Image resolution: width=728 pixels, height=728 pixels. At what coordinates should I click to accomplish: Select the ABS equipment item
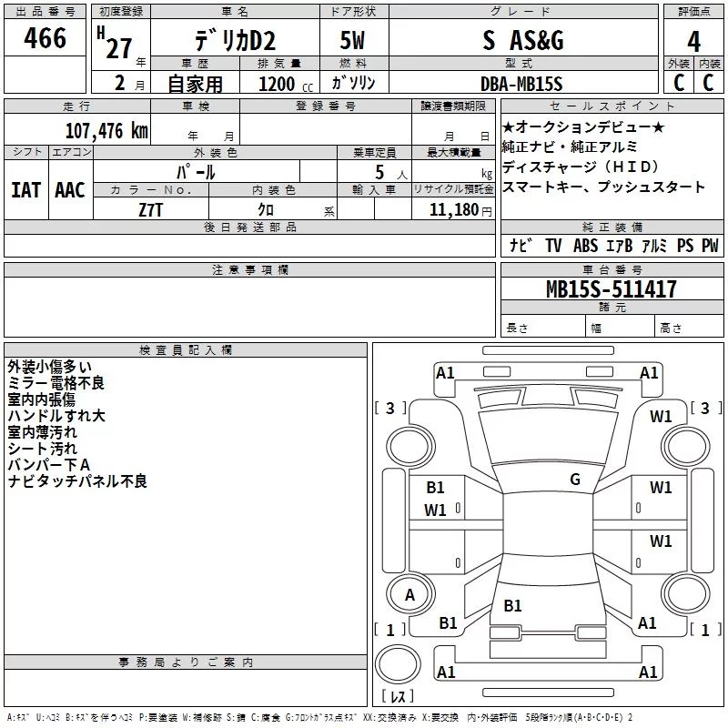[x=585, y=245]
